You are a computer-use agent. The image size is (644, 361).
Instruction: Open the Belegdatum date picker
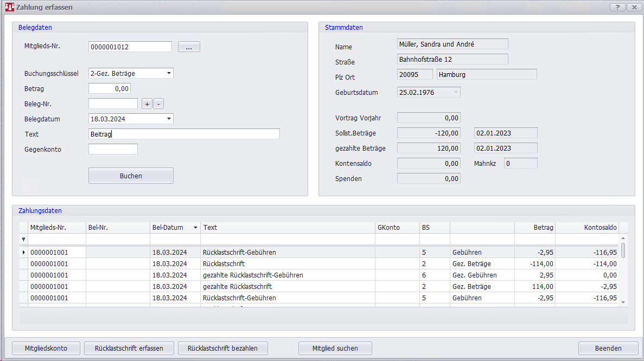pos(169,119)
